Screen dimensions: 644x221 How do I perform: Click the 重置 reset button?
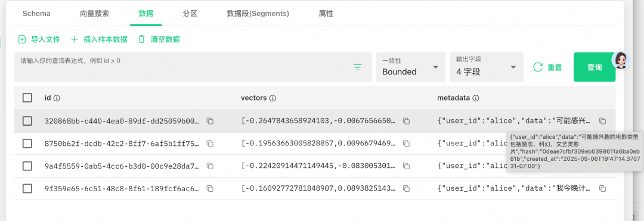547,68
